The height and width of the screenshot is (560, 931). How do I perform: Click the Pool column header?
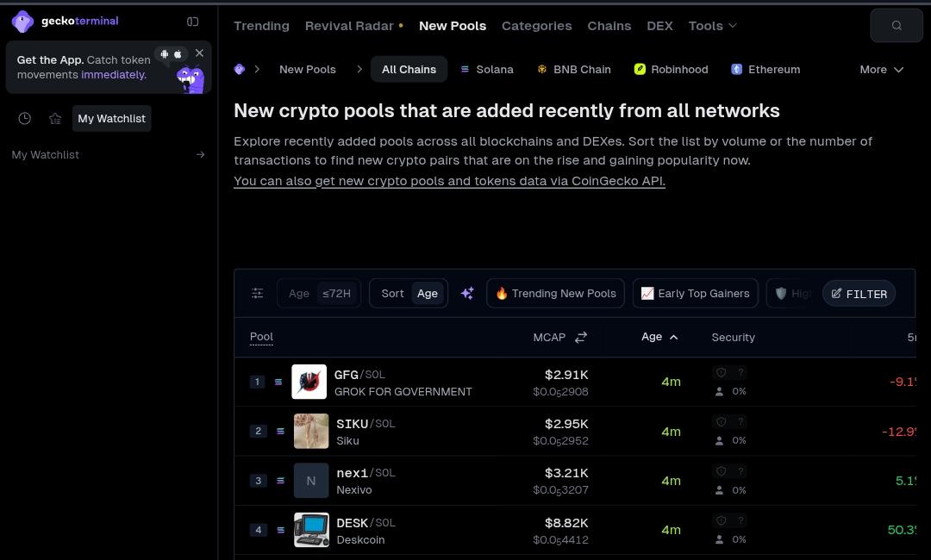pos(261,337)
